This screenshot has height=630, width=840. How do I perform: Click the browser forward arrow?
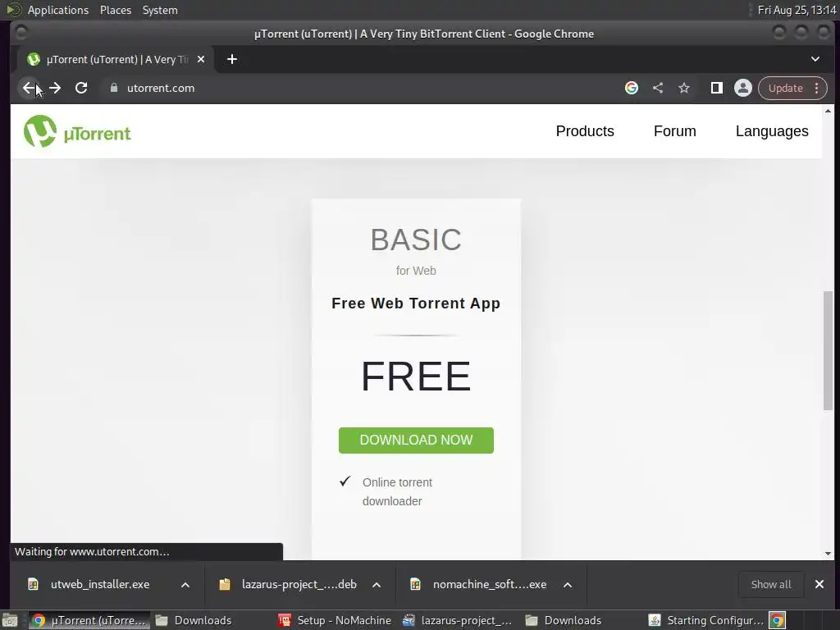coord(55,88)
